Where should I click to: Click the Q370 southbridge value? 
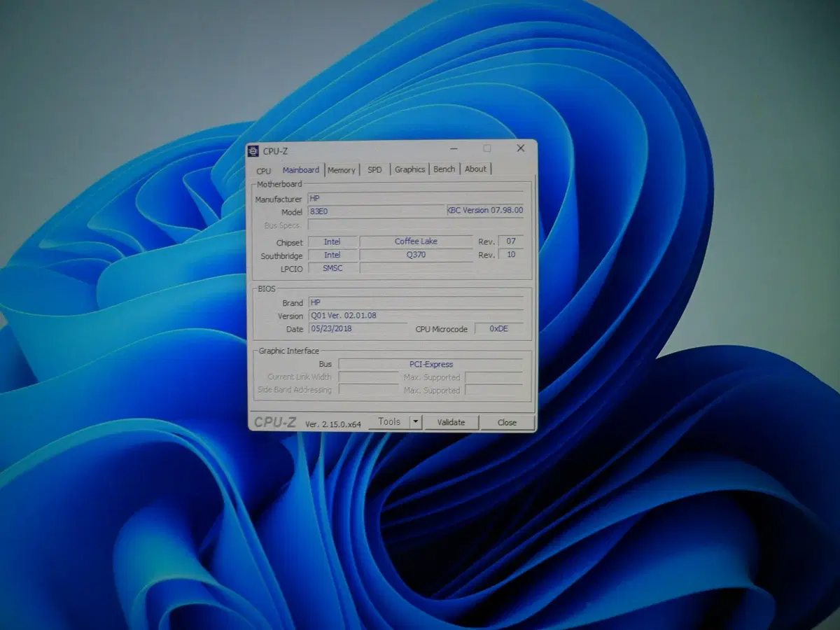[416, 255]
